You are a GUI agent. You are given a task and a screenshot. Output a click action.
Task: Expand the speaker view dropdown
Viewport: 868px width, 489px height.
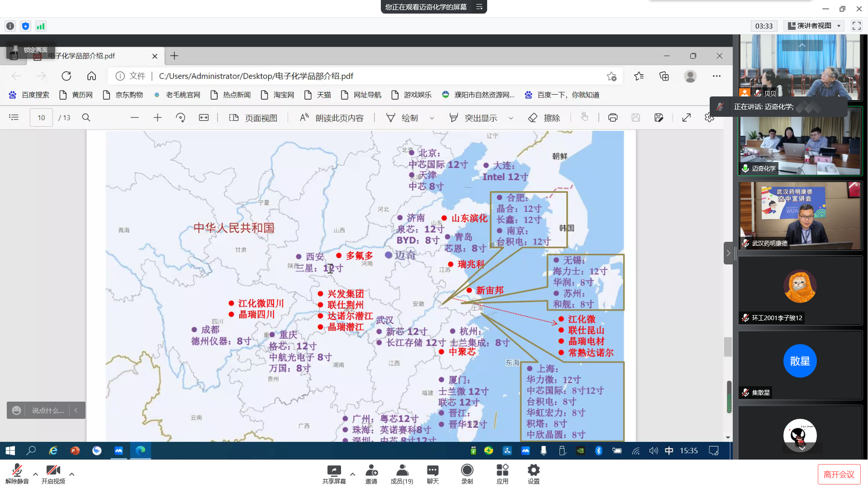839,26
